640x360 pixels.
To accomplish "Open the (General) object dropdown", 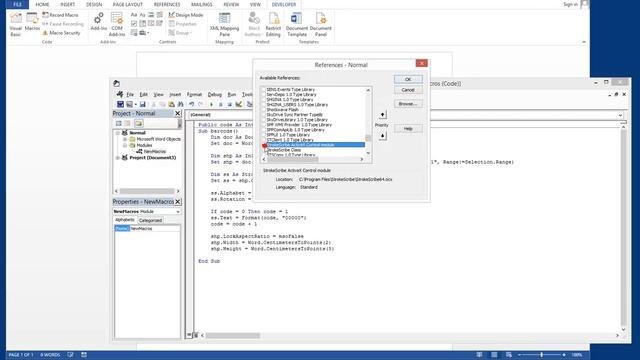I will (x=220, y=115).
